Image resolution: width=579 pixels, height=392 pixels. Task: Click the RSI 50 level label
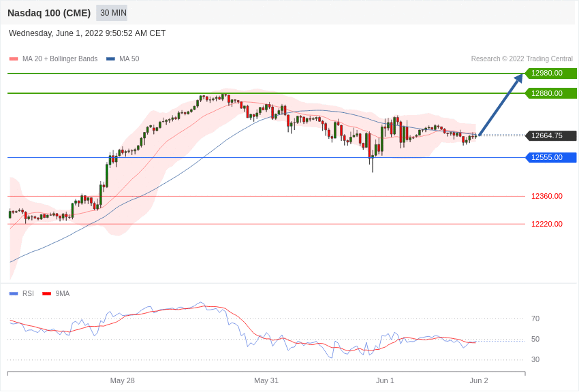click(x=535, y=339)
